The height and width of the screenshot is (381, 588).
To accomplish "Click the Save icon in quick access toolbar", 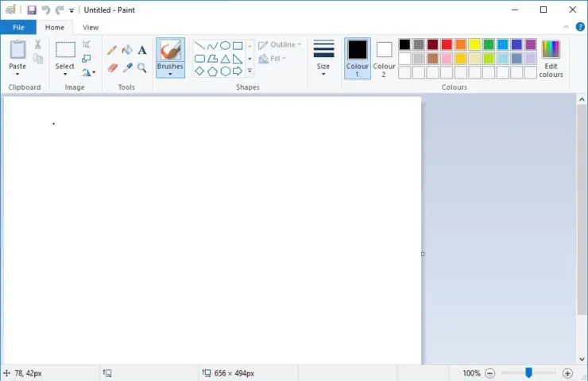I will (32, 10).
